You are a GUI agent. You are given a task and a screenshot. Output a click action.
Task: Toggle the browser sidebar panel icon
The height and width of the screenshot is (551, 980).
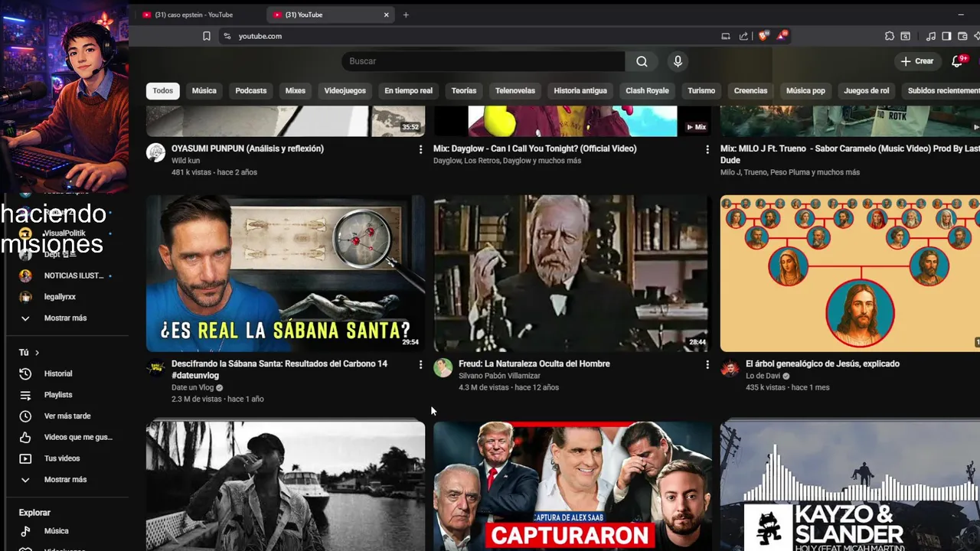[946, 36]
